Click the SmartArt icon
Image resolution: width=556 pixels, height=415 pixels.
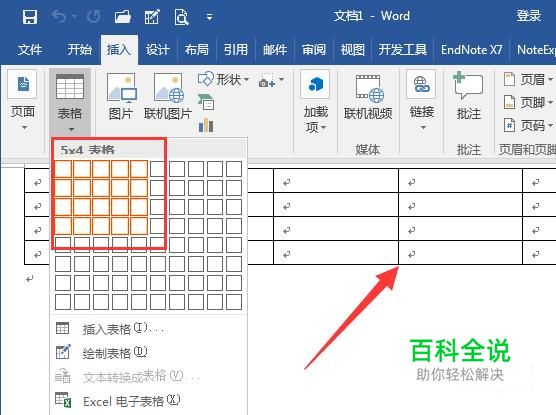pyautogui.click(x=206, y=102)
